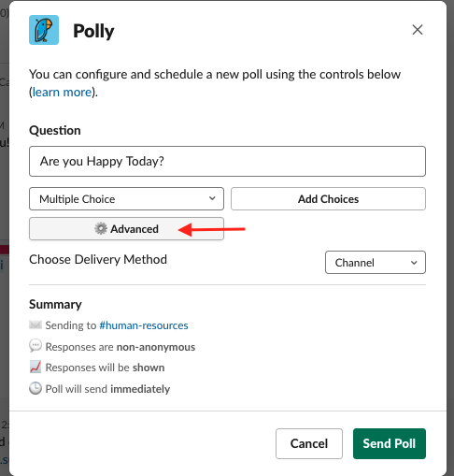Click the speech bubble icon beside Responses
This screenshot has width=454, height=476.
click(x=35, y=346)
